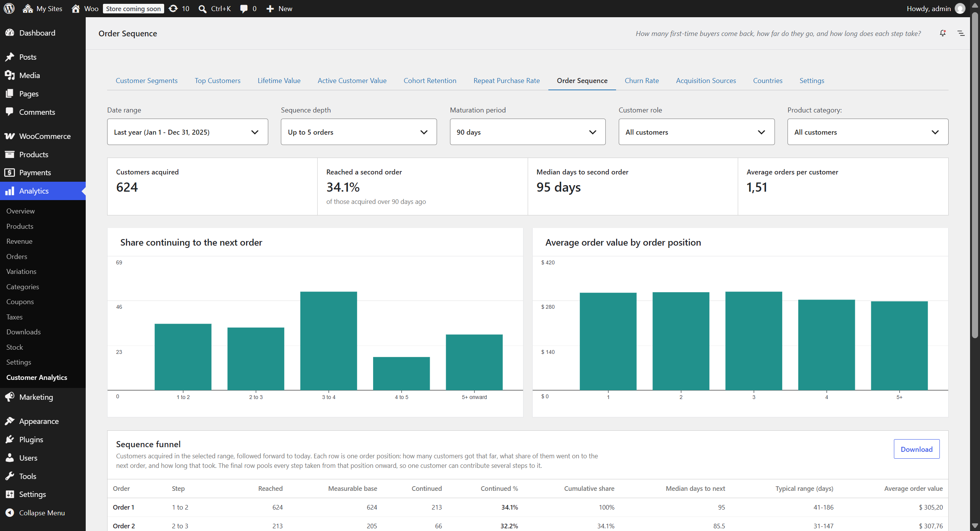
Task: Switch to the Churn Rate tab
Action: click(642, 80)
